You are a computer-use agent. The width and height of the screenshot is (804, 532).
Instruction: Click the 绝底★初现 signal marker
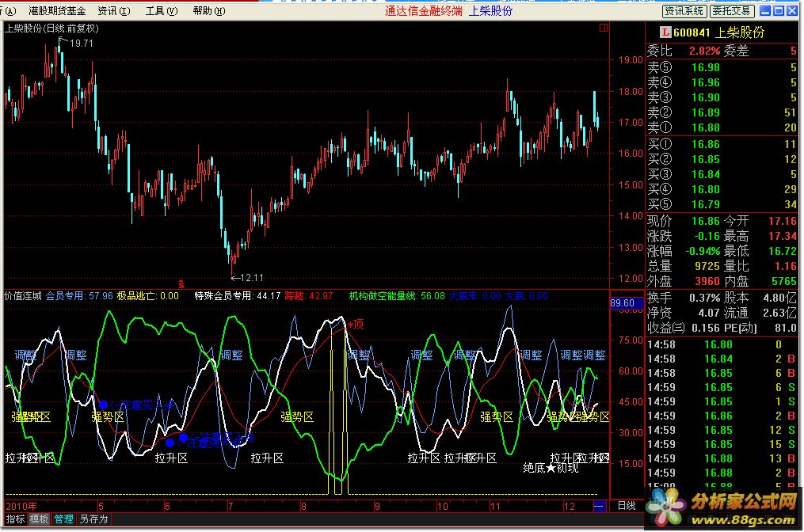(551, 468)
